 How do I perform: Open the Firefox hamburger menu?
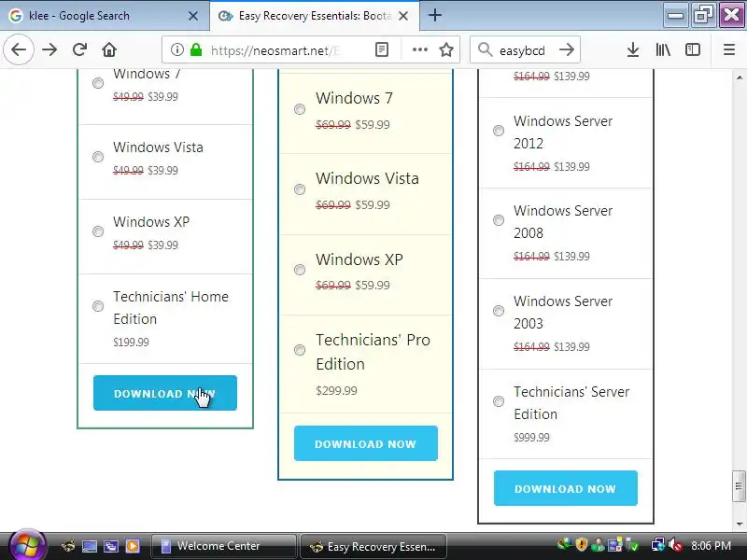pyautogui.click(x=729, y=49)
